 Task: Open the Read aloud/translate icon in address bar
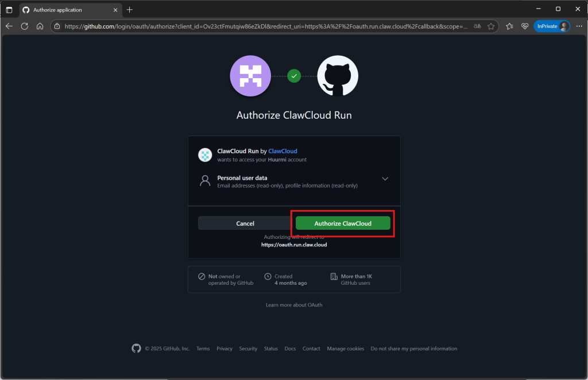pos(477,26)
